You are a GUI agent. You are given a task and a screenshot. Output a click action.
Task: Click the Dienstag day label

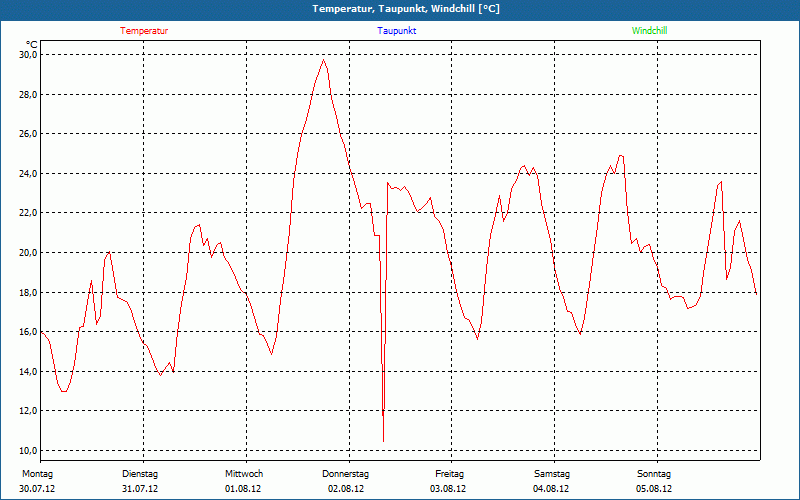click(x=140, y=474)
